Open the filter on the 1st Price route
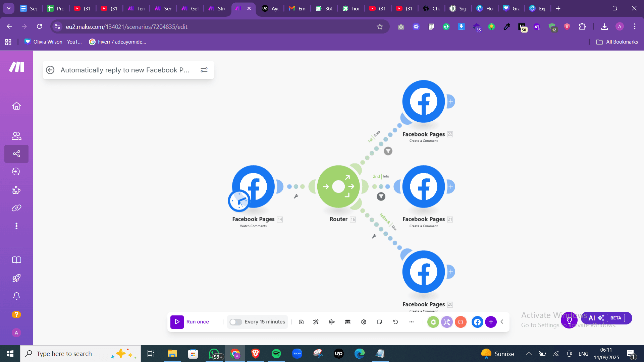The height and width of the screenshot is (362, 644). [x=388, y=151]
